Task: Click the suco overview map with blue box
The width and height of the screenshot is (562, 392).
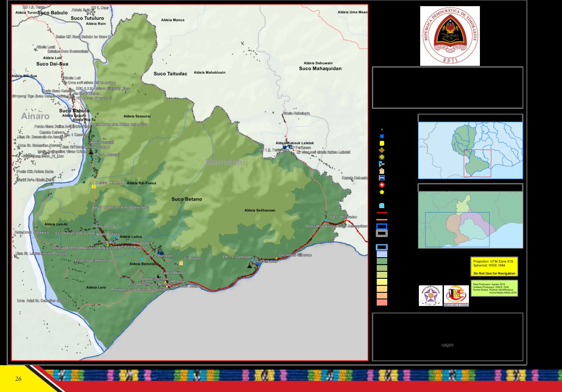Action: [470, 220]
